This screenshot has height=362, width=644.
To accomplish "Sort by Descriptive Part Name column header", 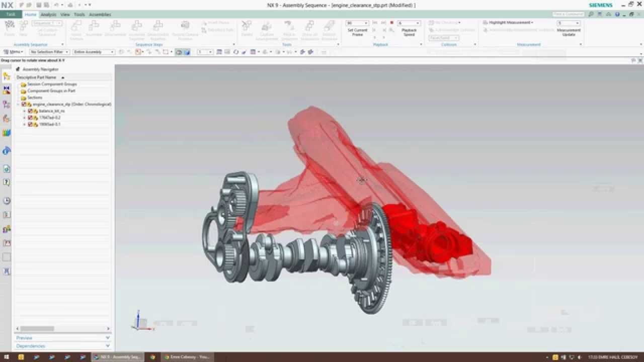I will coord(36,77).
